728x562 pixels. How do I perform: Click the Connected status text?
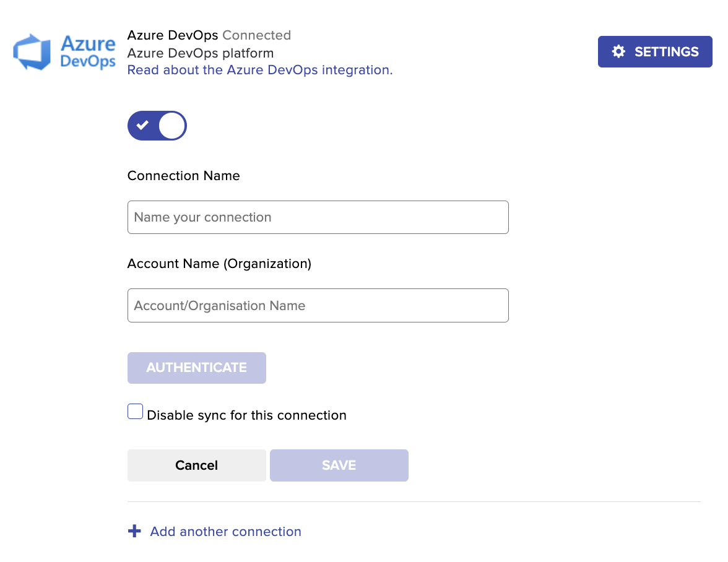pyautogui.click(x=257, y=35)
